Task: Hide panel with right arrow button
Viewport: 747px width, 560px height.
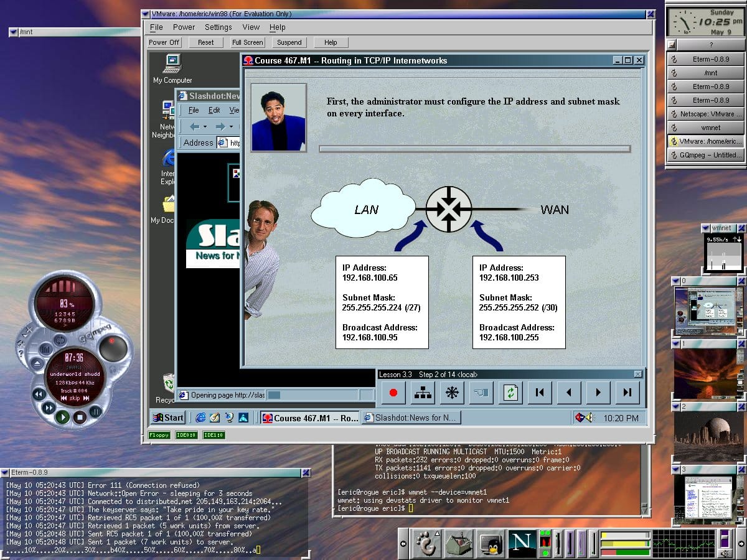Action: (740, 544)
